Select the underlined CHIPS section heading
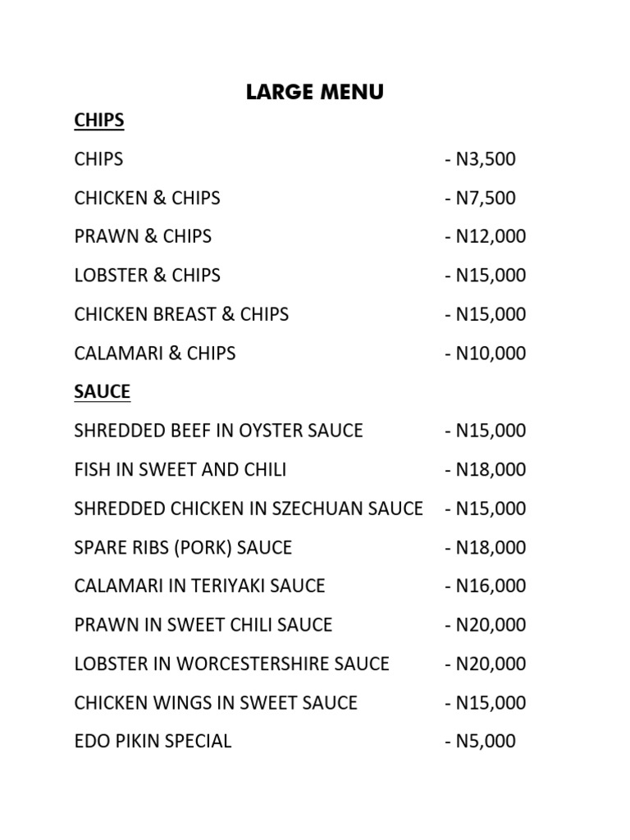 click(99, 120)
